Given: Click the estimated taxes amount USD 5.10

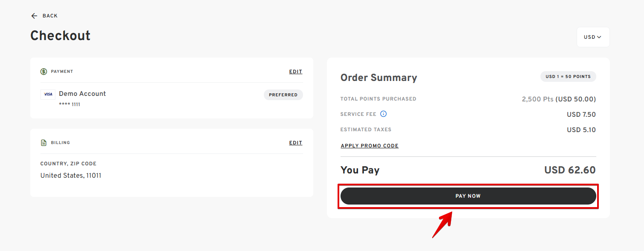Looking at the screenshot, I should pyautogui.click(x=581, y=130).
